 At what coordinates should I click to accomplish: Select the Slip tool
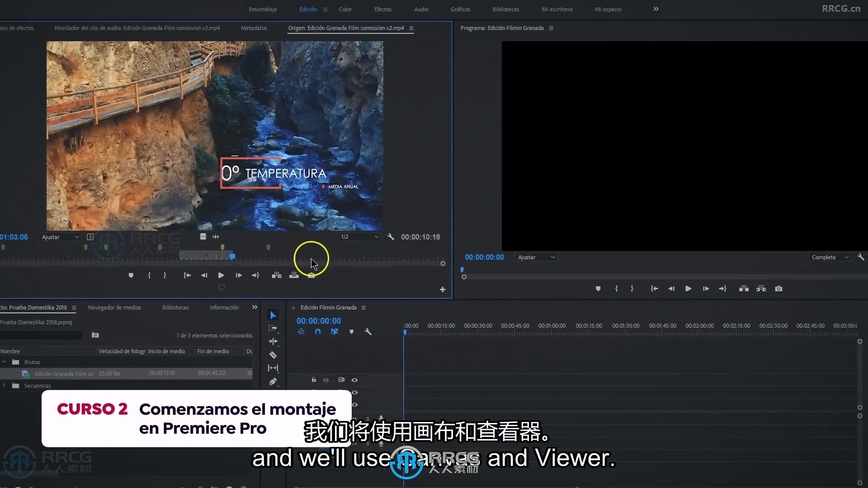pos(273,368)
